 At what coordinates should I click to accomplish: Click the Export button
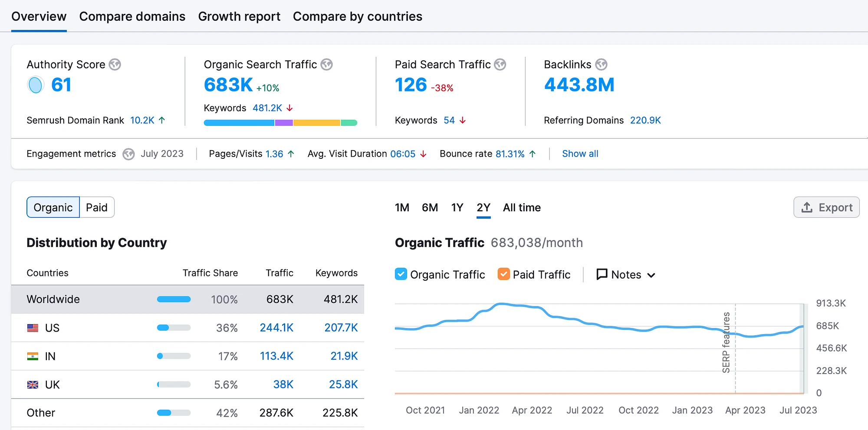(x=826, y=207)
